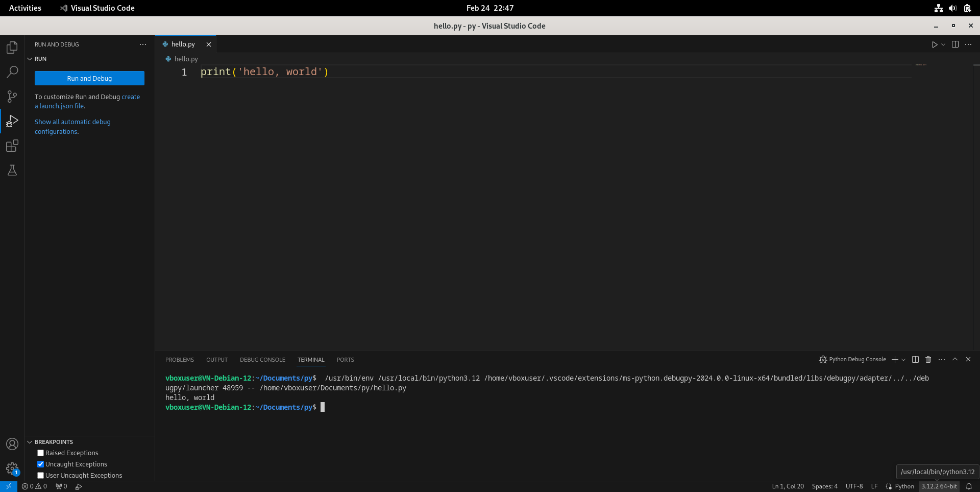
Task: Open the Explorer view in activity bar
Action: (12, 48)
